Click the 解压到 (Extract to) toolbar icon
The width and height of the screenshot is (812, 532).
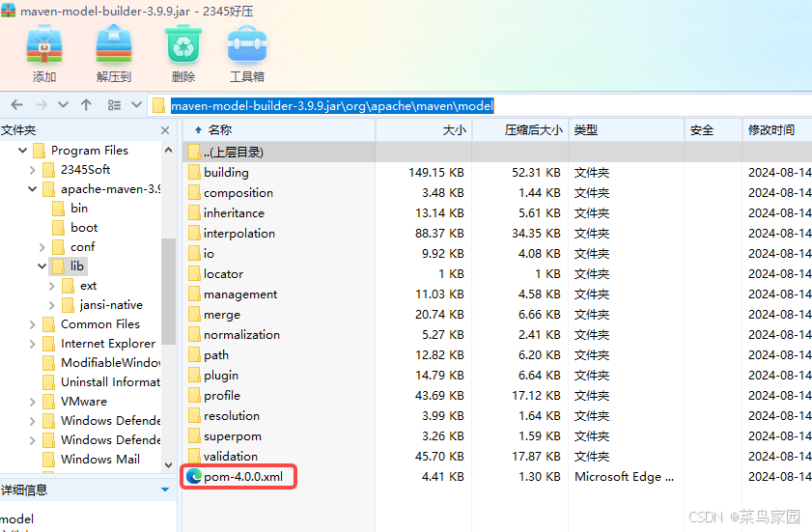[113, 44]
